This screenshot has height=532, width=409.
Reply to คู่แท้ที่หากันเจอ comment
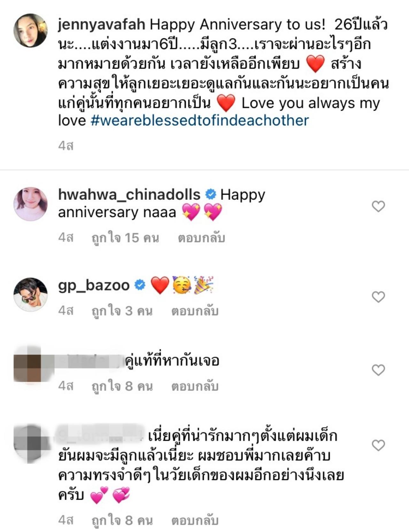[195, 386]
